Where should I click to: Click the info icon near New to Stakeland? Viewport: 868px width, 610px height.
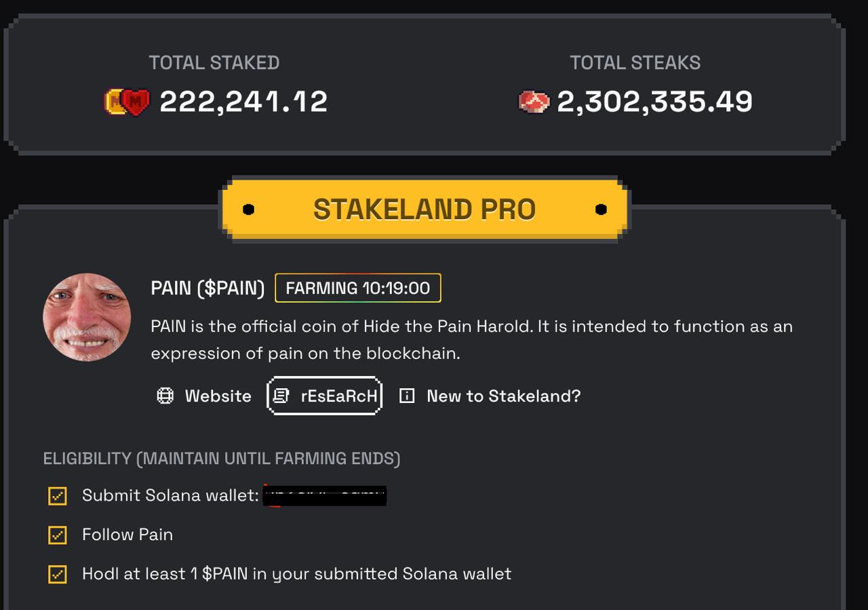point(407,396)
